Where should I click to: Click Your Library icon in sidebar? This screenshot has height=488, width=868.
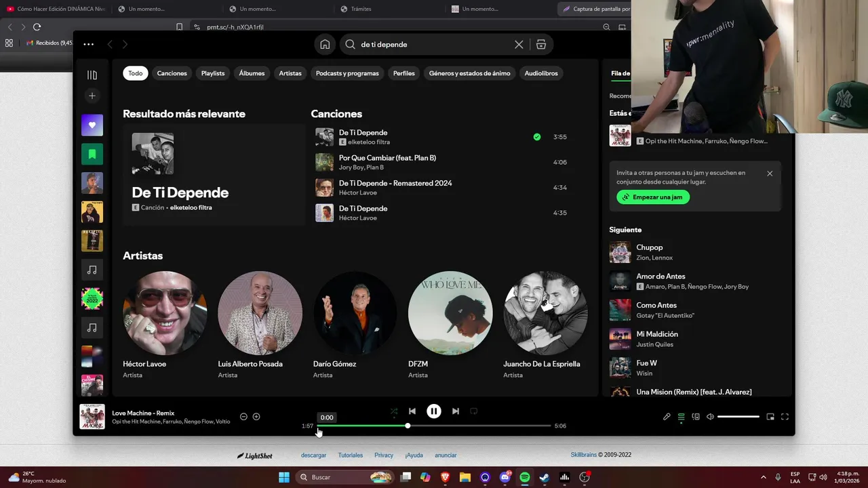pos(92,75)
